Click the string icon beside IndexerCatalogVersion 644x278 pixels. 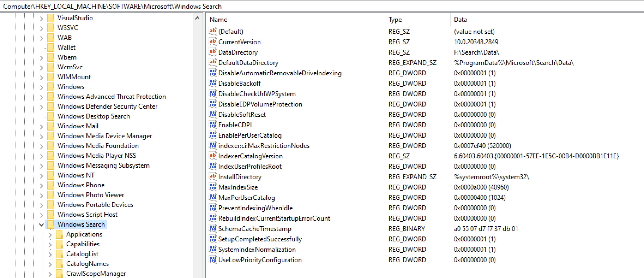[x=213, y=156]
